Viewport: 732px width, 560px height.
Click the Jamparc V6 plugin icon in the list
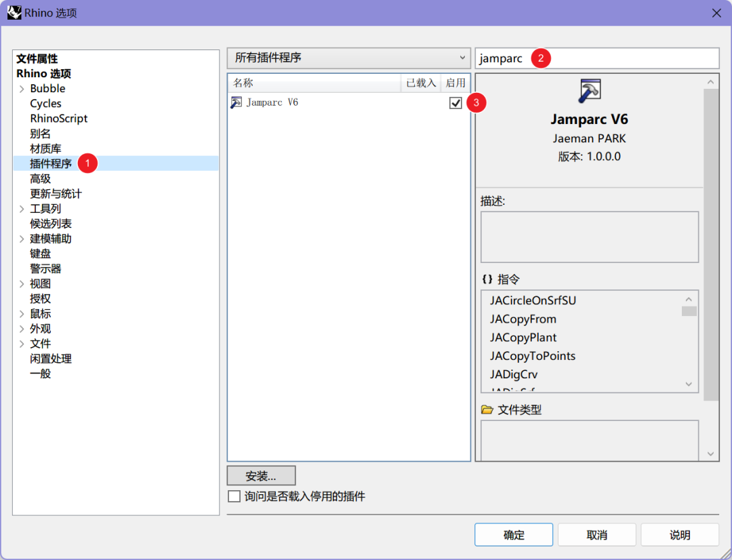236,102
